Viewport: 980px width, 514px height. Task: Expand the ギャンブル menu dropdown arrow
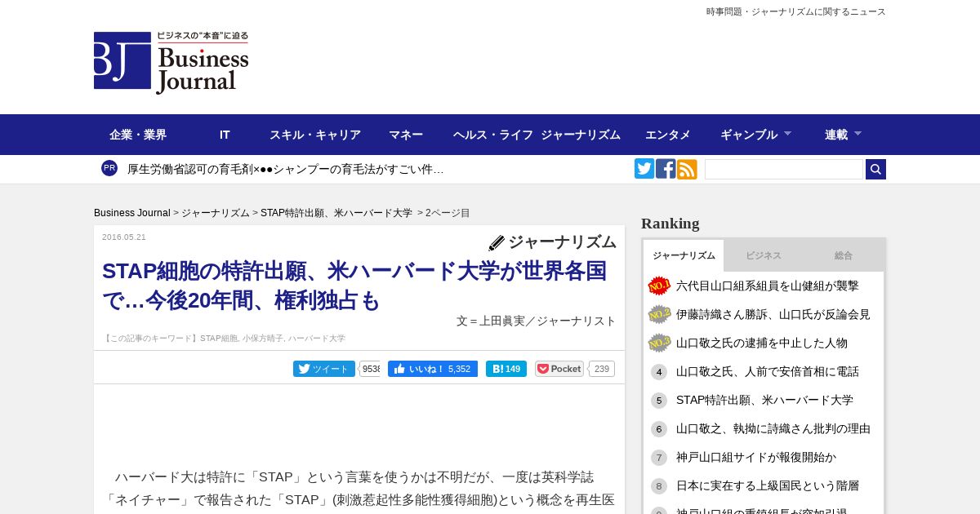[787, 133]
